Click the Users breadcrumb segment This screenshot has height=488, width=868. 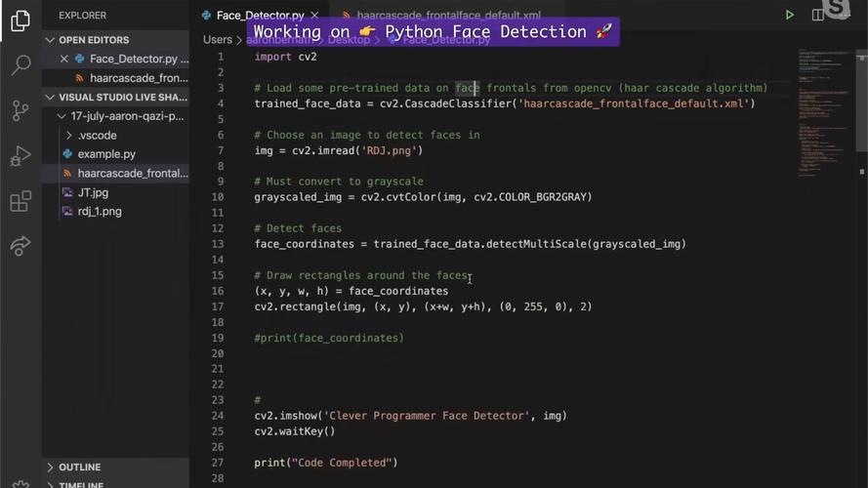tap(217, 40)
